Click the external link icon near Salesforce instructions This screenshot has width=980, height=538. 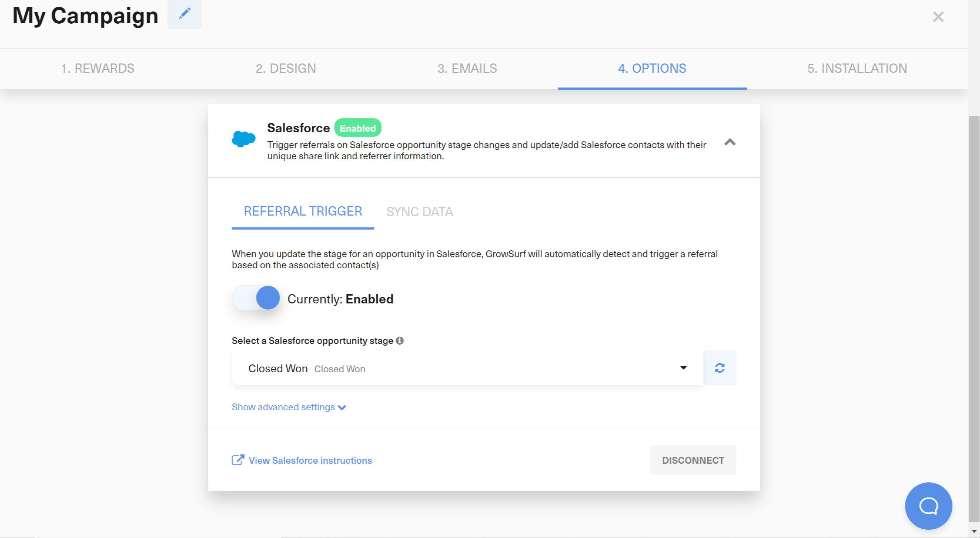click(x=238, y=460)
